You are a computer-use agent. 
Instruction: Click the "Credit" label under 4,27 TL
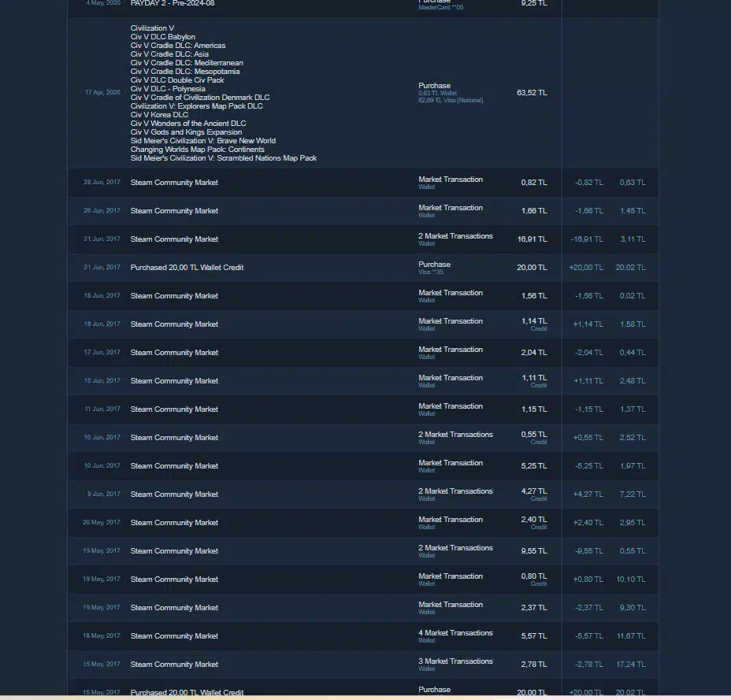[x=539, y=498]
